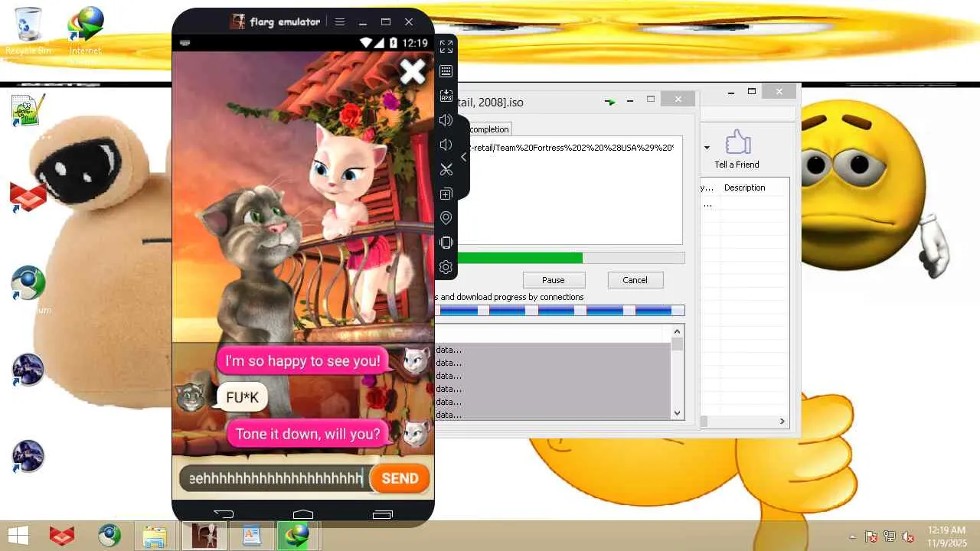
Task: Cancel the download
Action: 635,280
